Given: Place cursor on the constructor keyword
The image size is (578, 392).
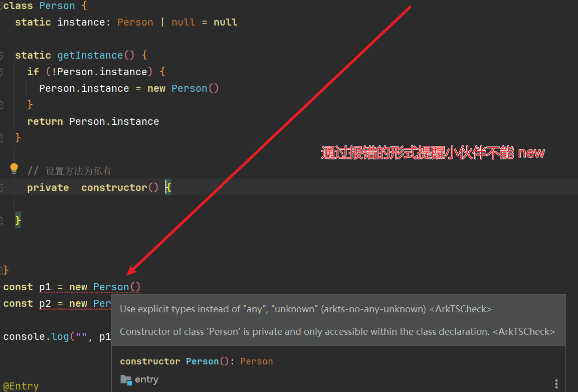Looking at the screenshot, I should [x=114, y=187].
